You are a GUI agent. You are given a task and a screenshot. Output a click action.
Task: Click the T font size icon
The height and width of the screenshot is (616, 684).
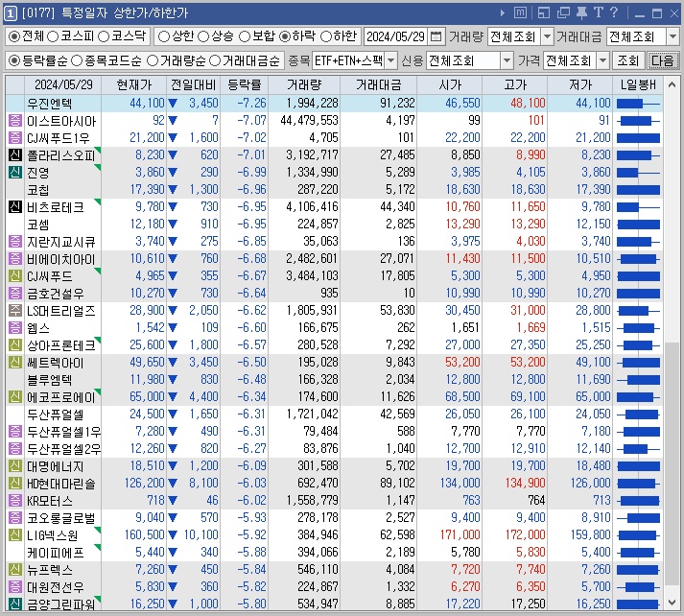598,12
